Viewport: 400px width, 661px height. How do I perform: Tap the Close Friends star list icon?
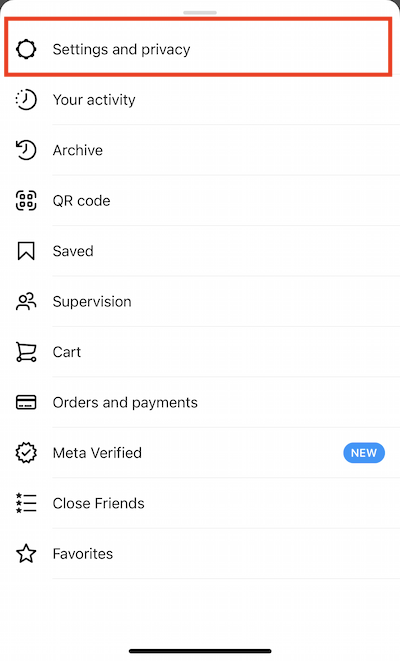tap(26, 503)
